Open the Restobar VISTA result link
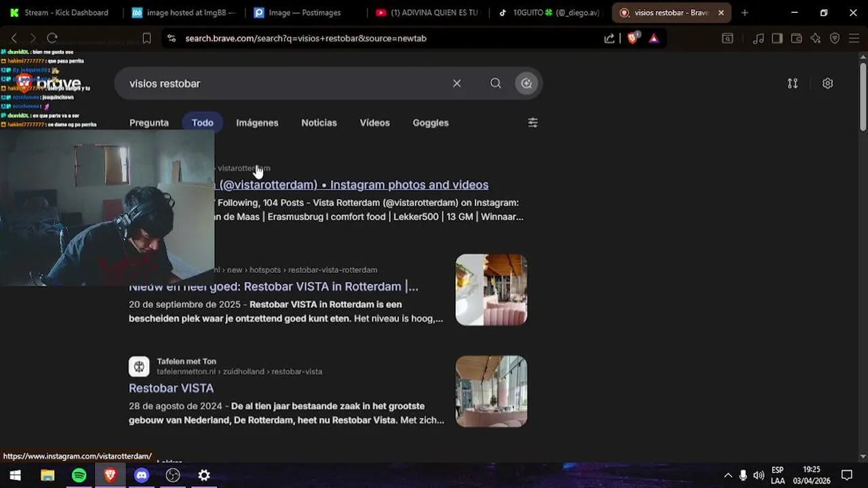Screen dimensions: 868x488 tap(171, 388)
